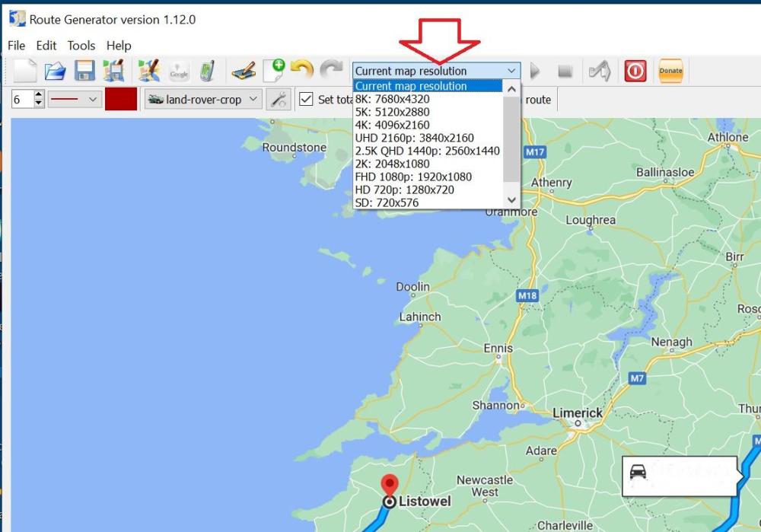This screenshot has width=761, height=532.
Task: Select the Draw route pencil icon
Action: (x=244, y=71)
